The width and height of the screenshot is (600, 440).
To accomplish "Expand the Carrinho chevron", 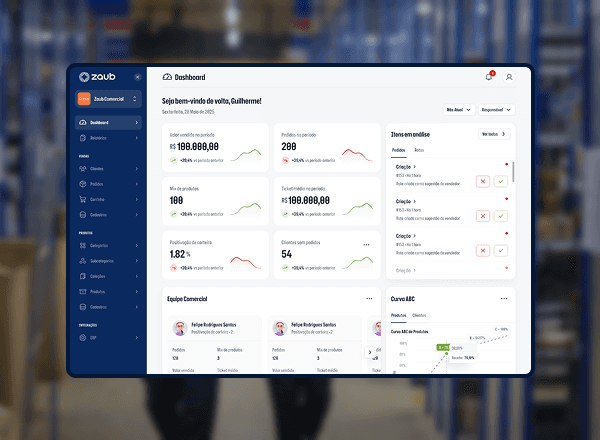I will (137, 199).
